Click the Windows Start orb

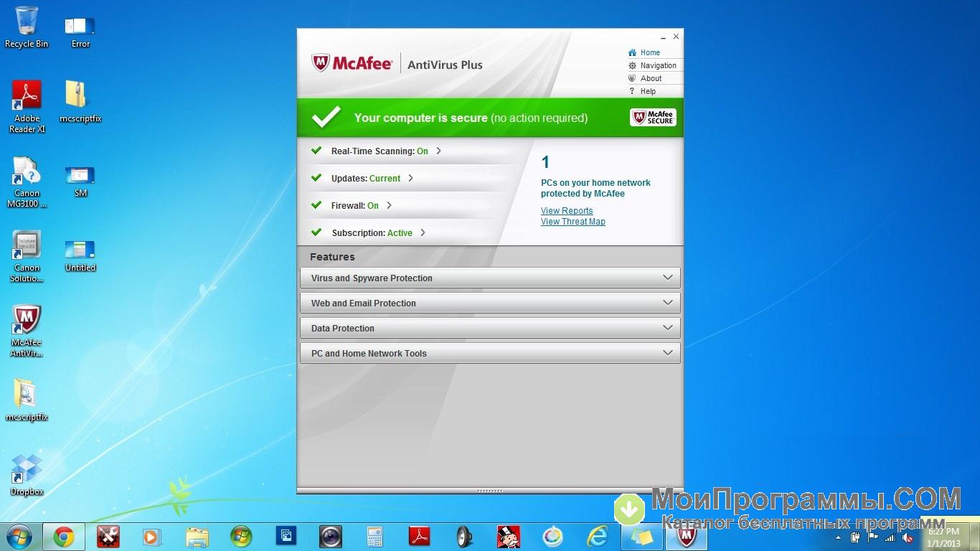tap(19, 536)
